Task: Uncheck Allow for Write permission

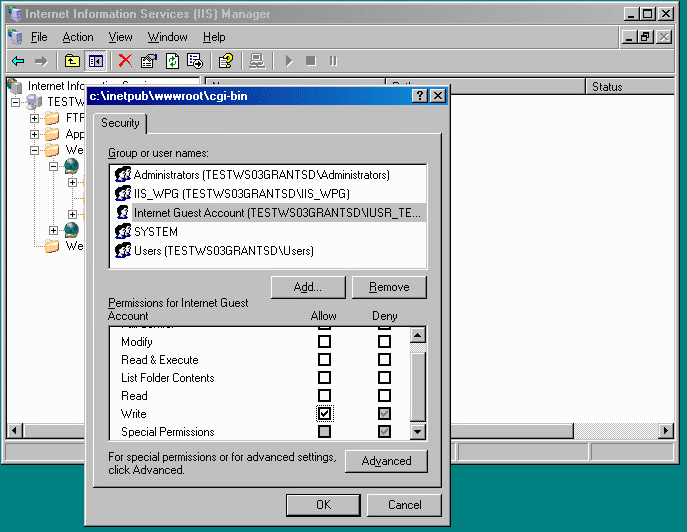Action: pyautogui.click(x=324, y=413)
